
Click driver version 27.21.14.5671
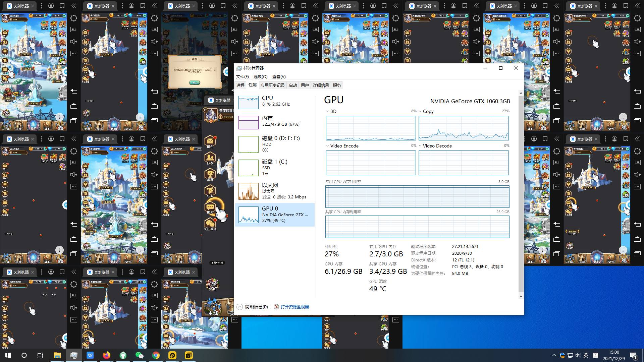tap(465, 246)
